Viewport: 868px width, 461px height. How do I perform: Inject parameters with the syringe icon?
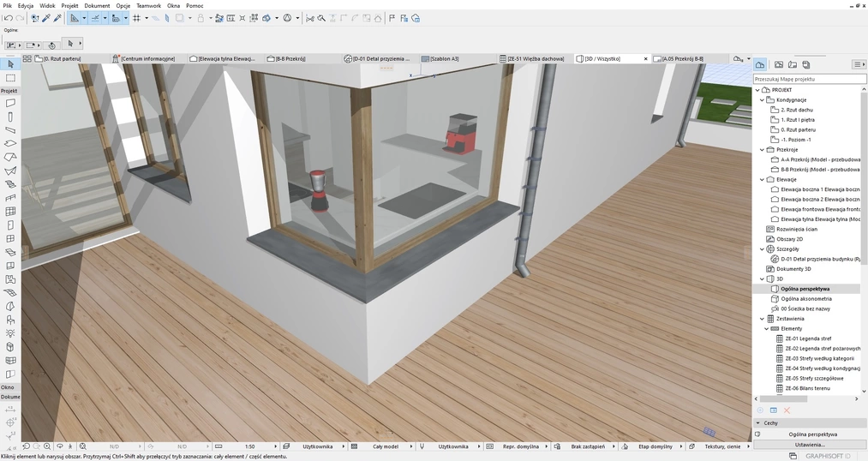(57, 18)
